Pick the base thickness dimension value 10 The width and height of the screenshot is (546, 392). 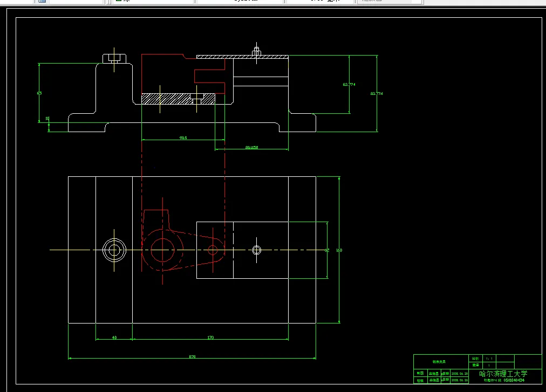pos(47,119)
